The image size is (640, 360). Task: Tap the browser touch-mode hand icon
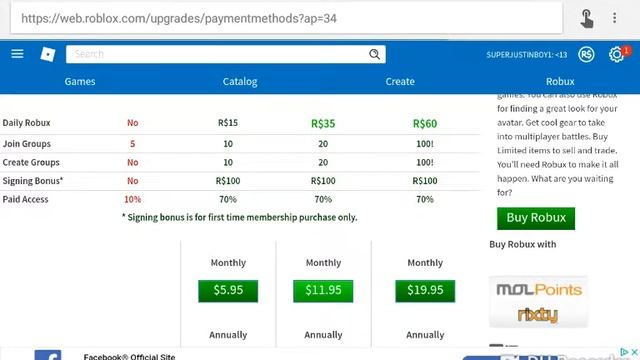[x=587, y=18]
